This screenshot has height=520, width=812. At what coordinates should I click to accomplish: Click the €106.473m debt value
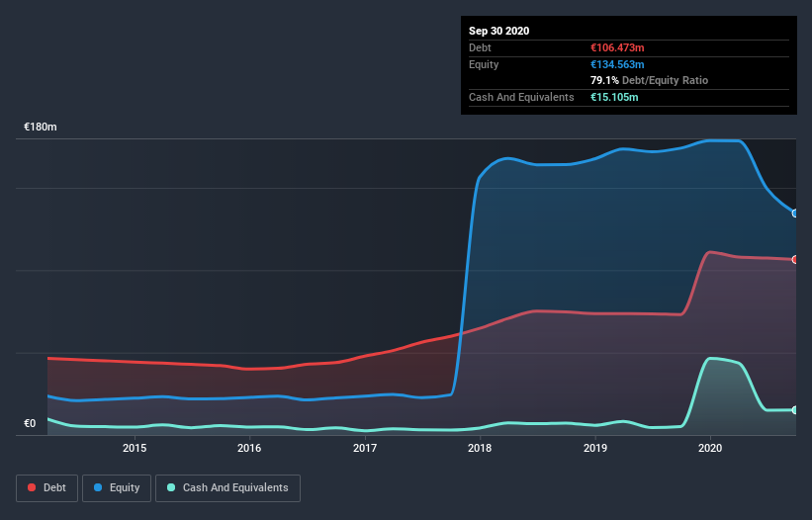(617, 47)
